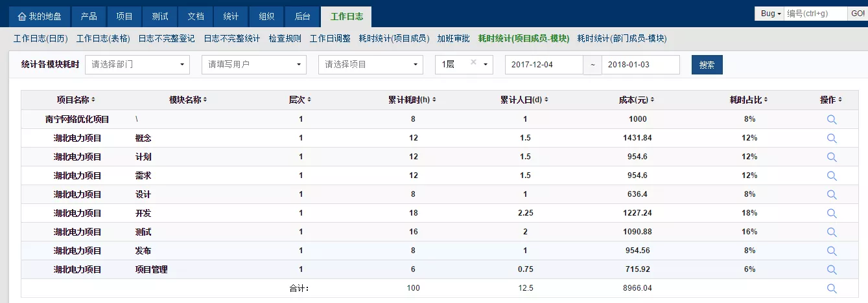Open 耗时统计(项目成员-模块) page
Screen dimensions: 868x303
click(x=524, y=39)
